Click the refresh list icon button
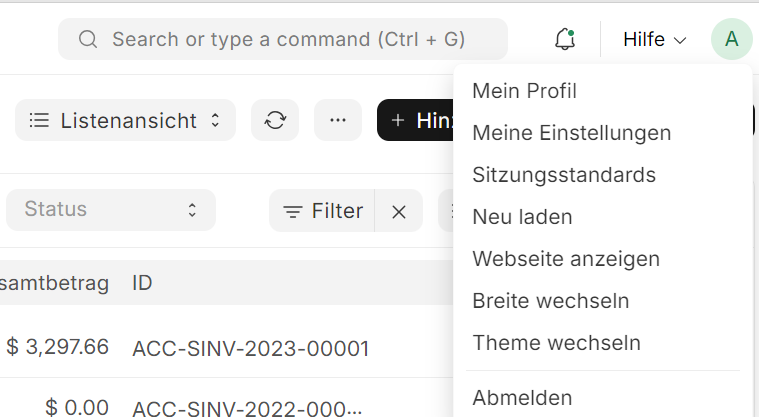This screenshot has width=759, height=417. pyautogui.click(x=275, y=120)
